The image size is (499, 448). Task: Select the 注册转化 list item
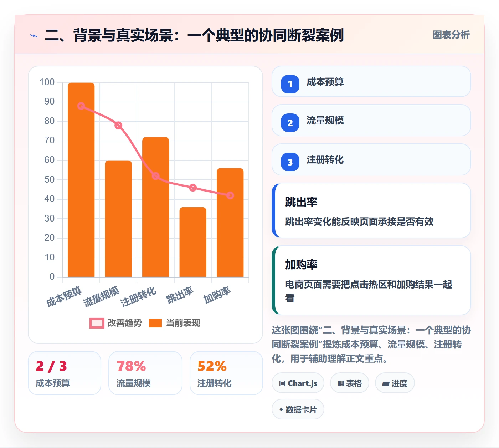(x=371, y=159)
